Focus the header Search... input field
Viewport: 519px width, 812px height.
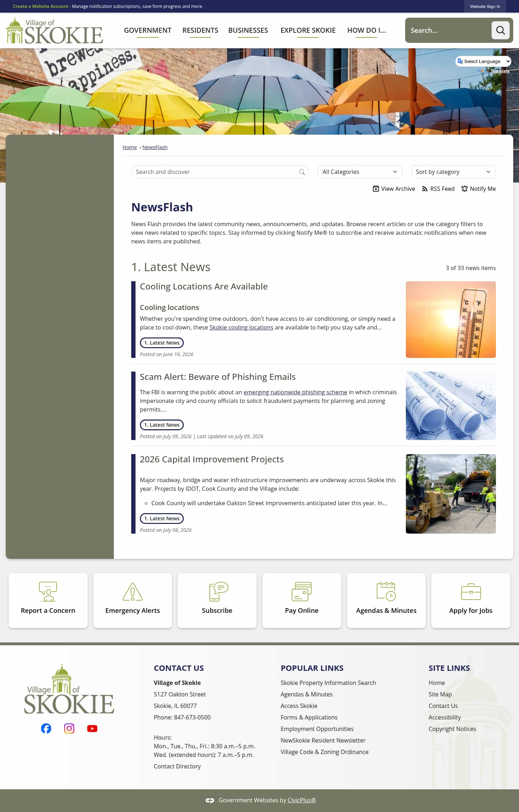[x=449, y=30]
